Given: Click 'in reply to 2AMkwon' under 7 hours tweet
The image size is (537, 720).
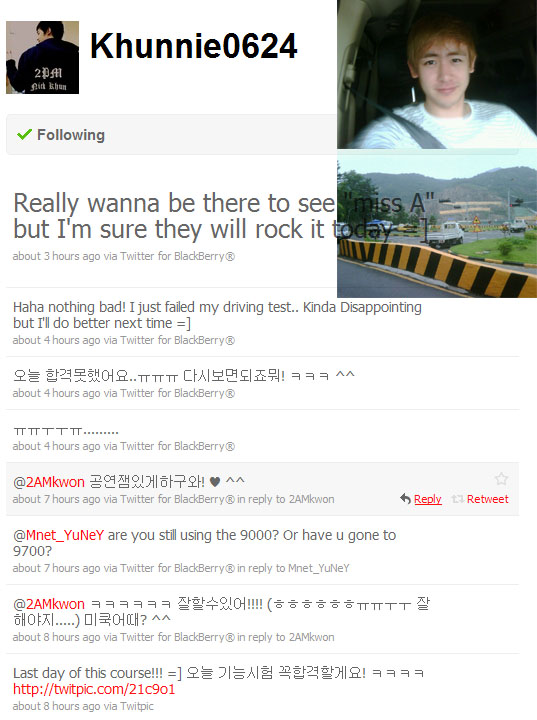Looking at the screenshot, I should click(286, 500).
